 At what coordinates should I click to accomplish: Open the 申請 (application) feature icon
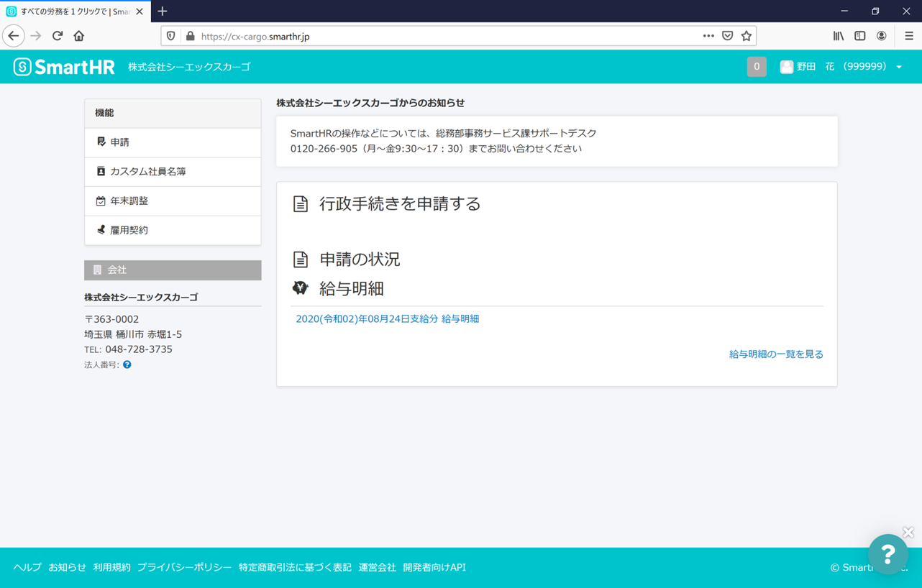[x=101, y=142]
